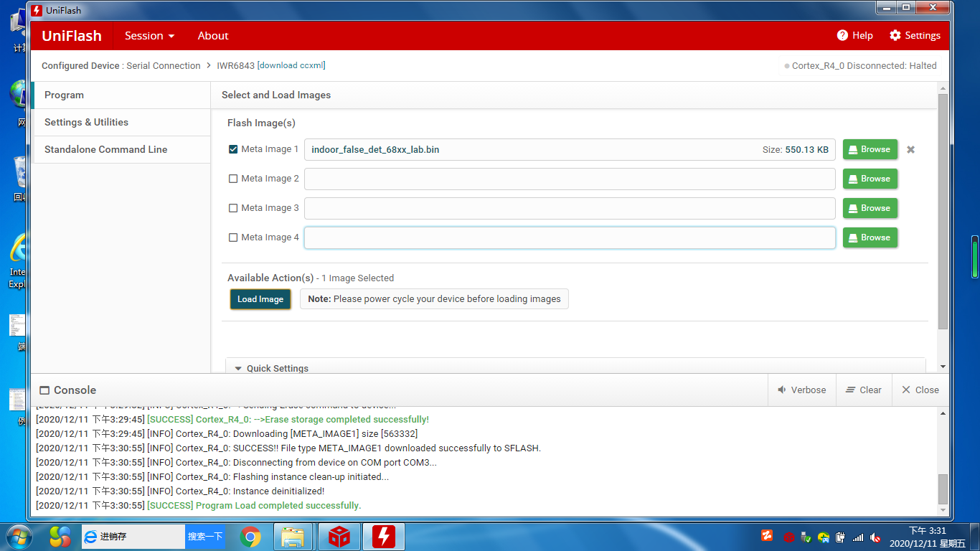Clear the console log
The width and height of the screenshot is (980, 551).
(864, 390)
